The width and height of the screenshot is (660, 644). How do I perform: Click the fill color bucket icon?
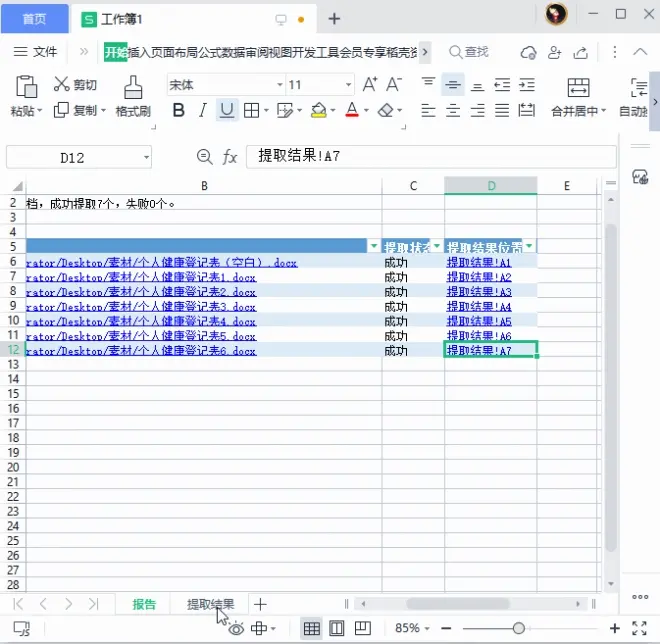(319, 110)
